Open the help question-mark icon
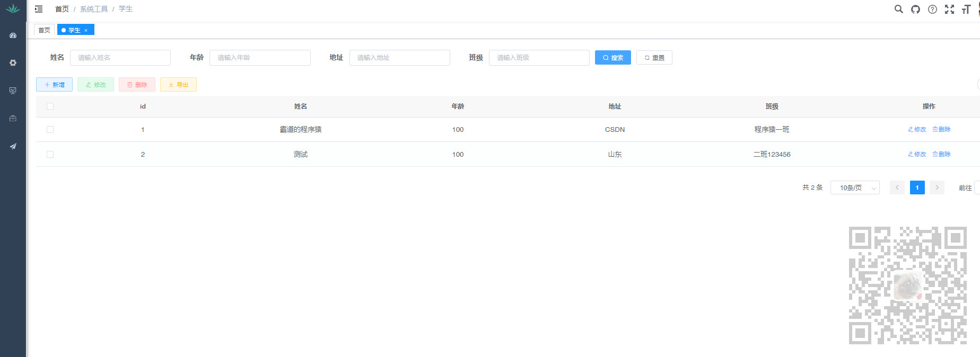This screenshot has height=357, width=980. (x=932, y=9)
